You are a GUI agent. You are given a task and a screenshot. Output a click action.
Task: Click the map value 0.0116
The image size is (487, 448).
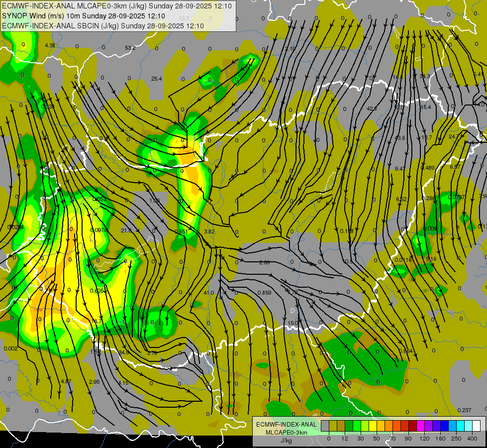point(403,260)
